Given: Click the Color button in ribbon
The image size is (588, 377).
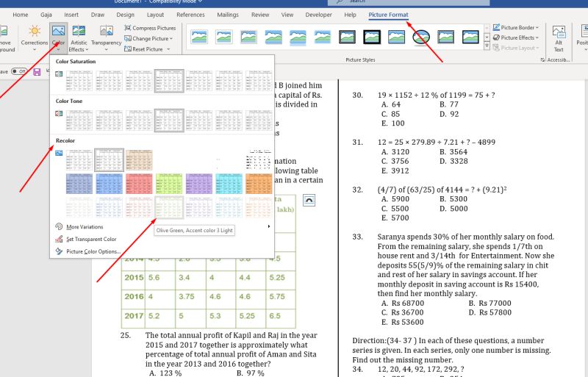Looking at the screenshot, I should click(x=58, y=38).
